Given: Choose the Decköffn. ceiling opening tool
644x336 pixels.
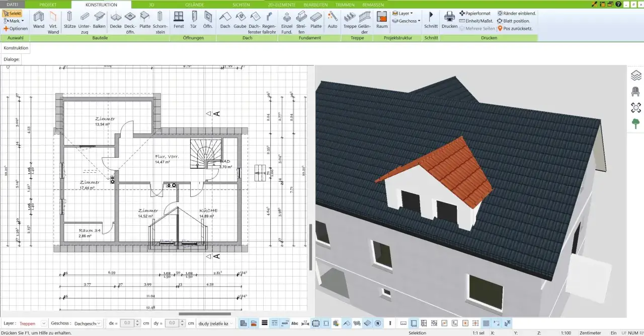Looking at the screenshot, I should click(130, 22).
